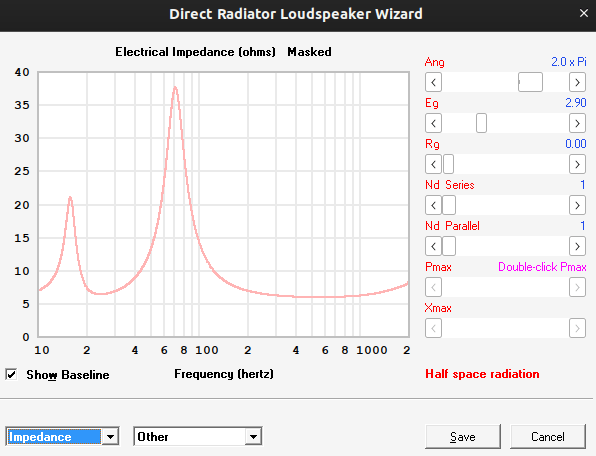This screenshot has height=456, width=596.
Task: Click the disabled Xmax right arrow
Action: click(x=577, y=328)
